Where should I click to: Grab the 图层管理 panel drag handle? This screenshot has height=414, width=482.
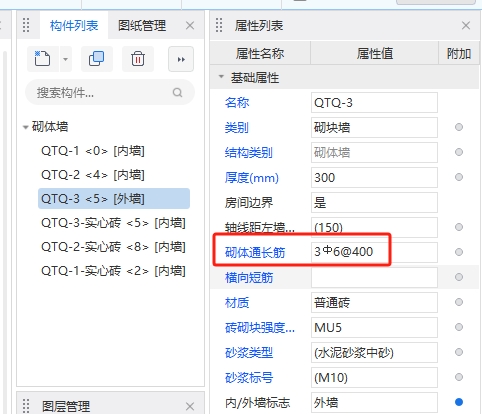tap(26, 406)
